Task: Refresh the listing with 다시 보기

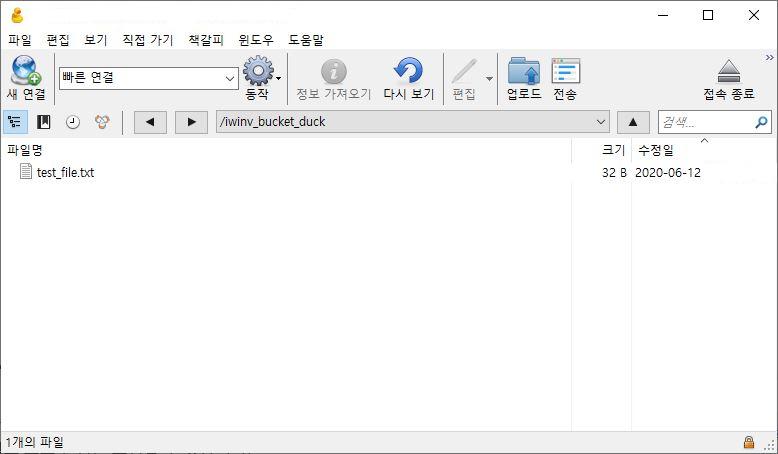Action: point(409,78)
